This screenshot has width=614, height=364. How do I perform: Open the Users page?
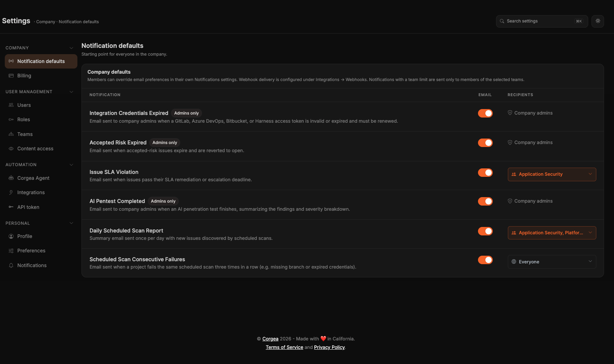[41, 105]
